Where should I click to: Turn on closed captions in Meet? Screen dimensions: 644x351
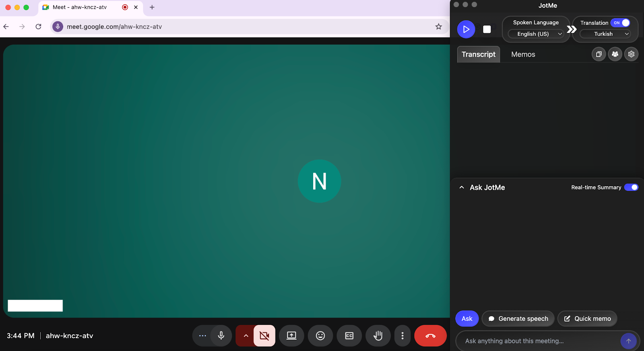[x=349, y=335]
